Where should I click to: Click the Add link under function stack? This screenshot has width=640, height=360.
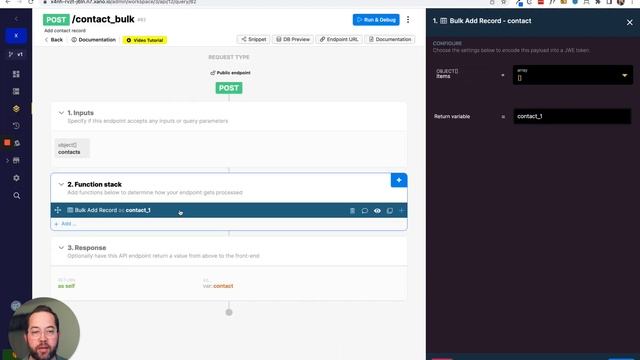click(65, 224)
